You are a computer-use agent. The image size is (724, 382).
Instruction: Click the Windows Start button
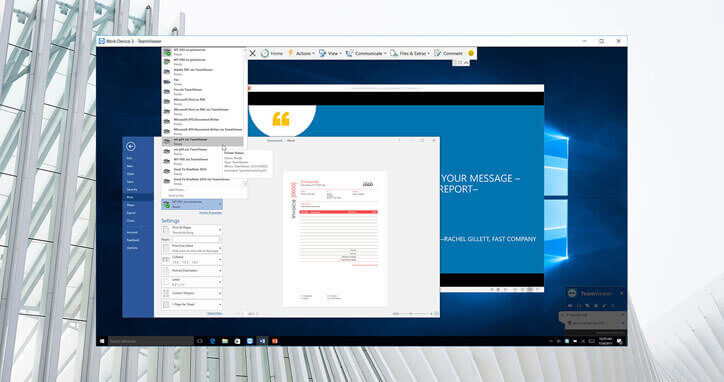click(102, 341)
